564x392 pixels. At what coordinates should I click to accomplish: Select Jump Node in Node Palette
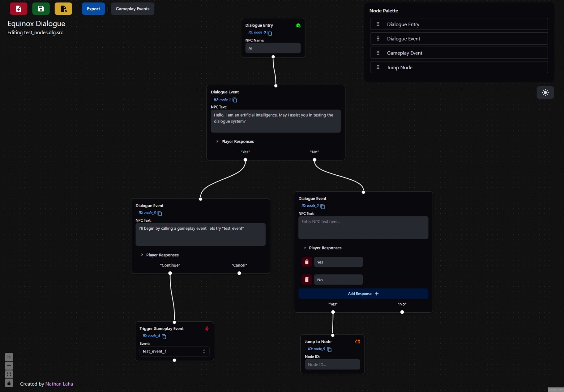pos(459,67)
